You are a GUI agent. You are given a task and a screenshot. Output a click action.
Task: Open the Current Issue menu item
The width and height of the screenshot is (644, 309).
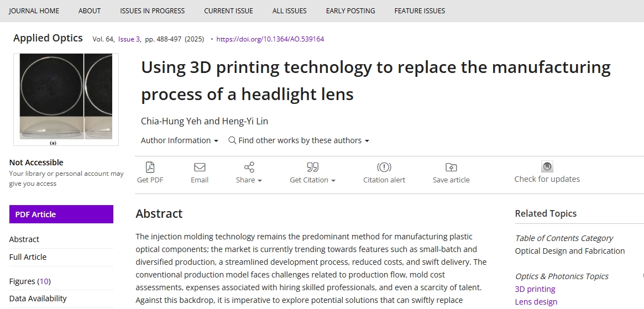228,11
